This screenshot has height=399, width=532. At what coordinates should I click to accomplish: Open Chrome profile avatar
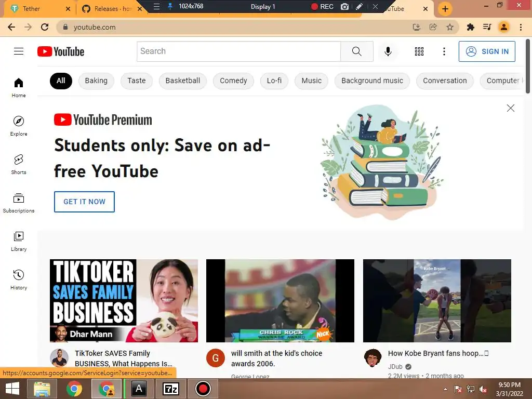coord(504,27)
